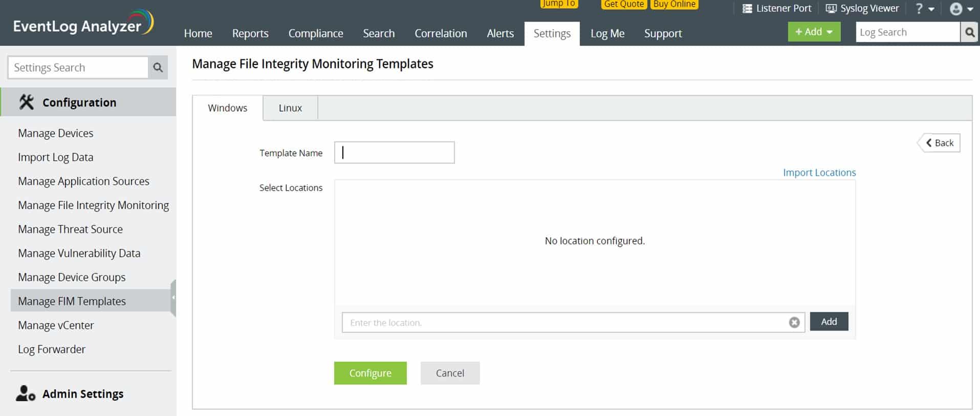Focus the Template Name input field
Viewport: 980px width, 416px height.
tap(394, 153)
